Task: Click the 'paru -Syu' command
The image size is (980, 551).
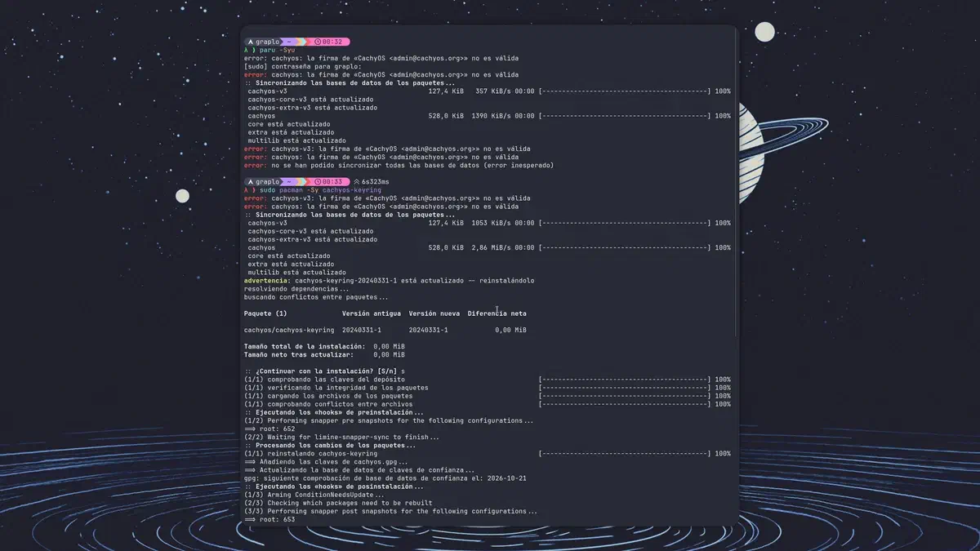Action: tap(277, 50)
